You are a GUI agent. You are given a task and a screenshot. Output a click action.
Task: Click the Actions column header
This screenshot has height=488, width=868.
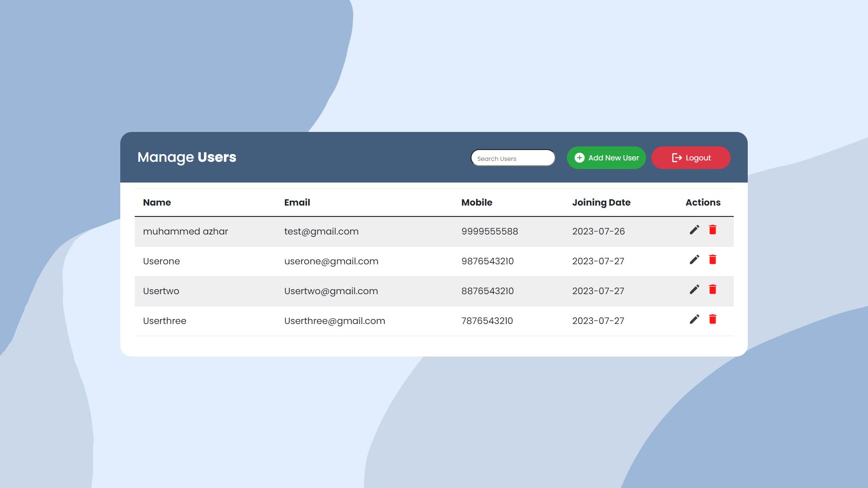point(703,202)
